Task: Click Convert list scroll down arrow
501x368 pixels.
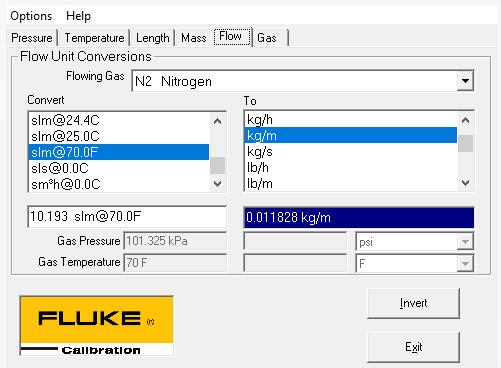Action: click(217, 183)
